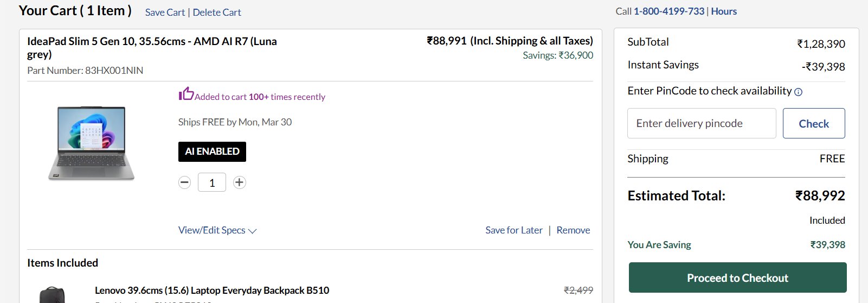Remove the IdeaPad from cart
This screenshot has height=303, width=868.
point(573,230)
